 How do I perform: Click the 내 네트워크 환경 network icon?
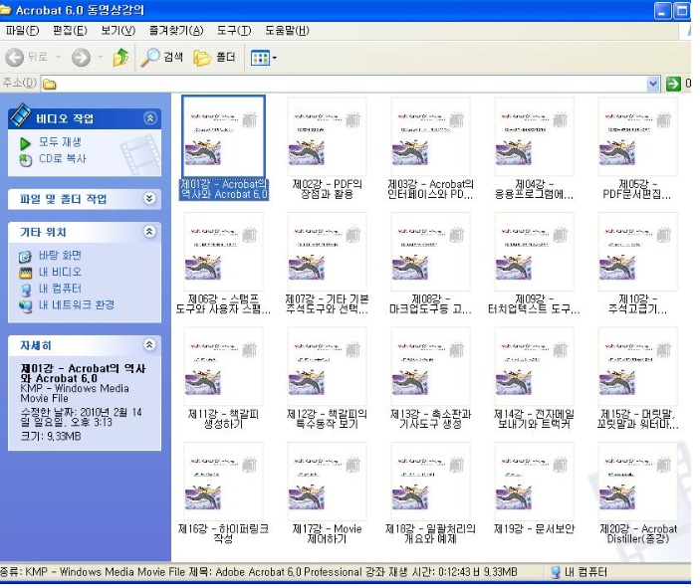pos(26,306)
